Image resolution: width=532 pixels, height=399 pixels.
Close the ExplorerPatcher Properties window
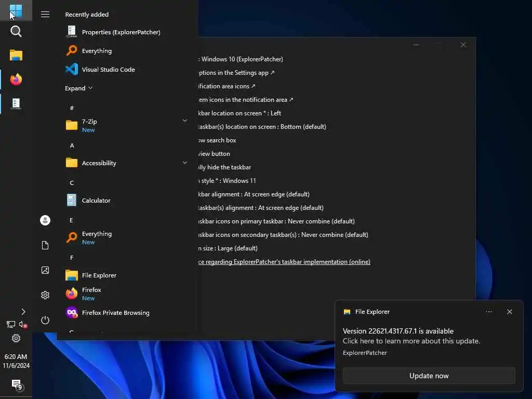coord(463,45)
